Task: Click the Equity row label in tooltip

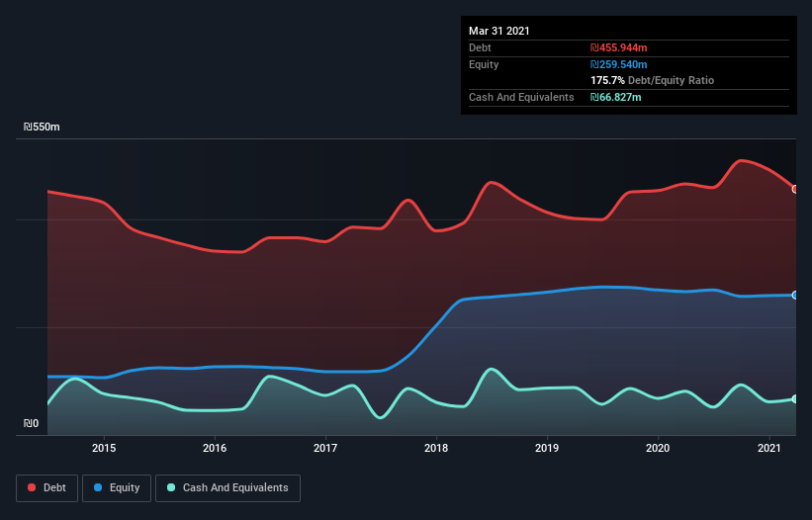Action: tap(484, 64)
